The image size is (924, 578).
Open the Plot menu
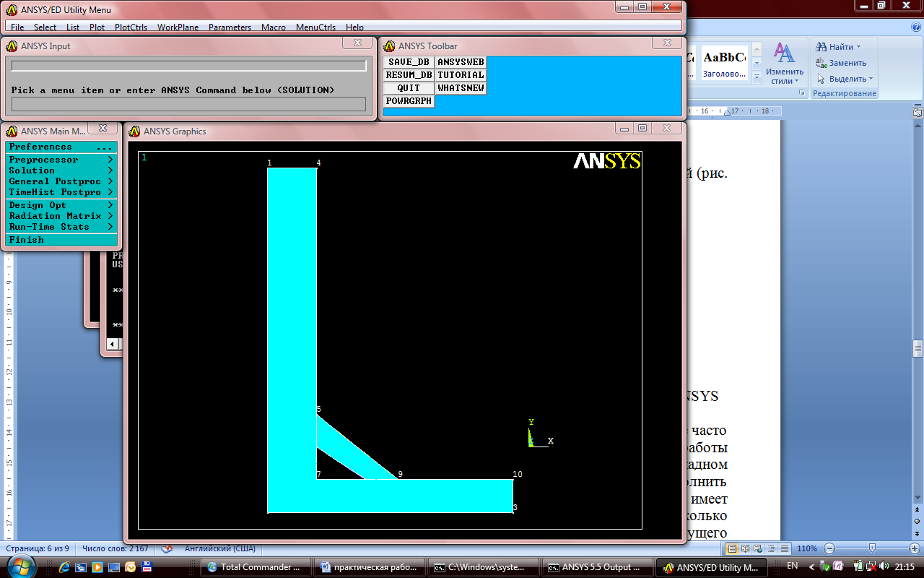97,27
